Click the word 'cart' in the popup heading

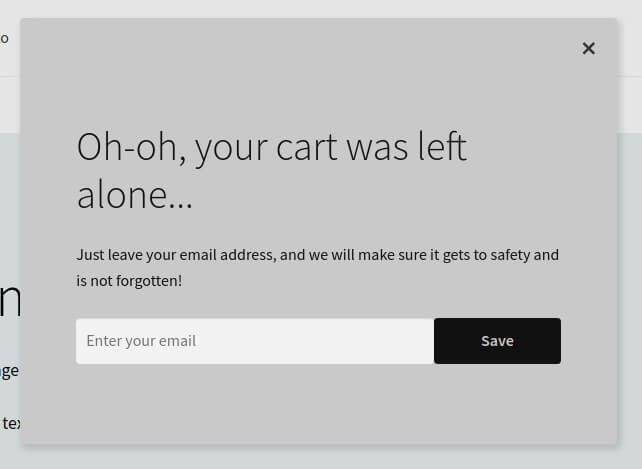pos(307,148)
